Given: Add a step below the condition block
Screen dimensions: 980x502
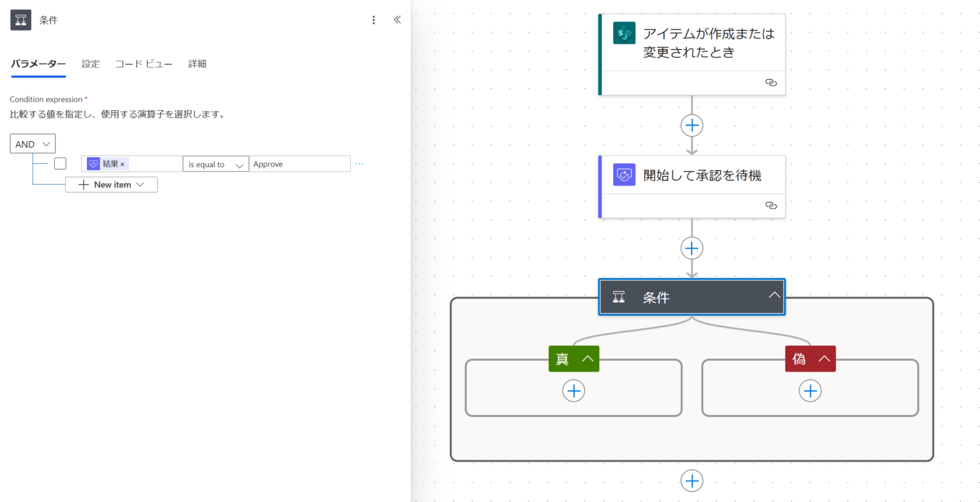Looking at the screenshot, I should 692,480.
